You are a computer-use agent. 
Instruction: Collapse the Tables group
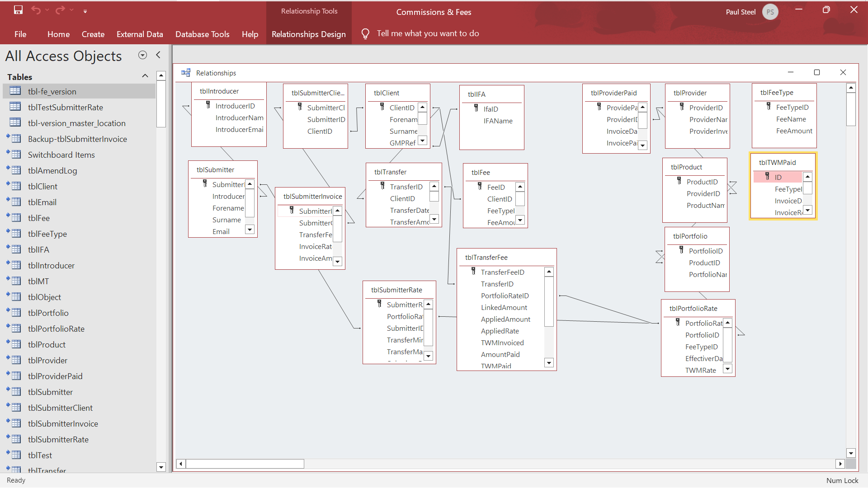pyautogui.click(x=145, y=76)
